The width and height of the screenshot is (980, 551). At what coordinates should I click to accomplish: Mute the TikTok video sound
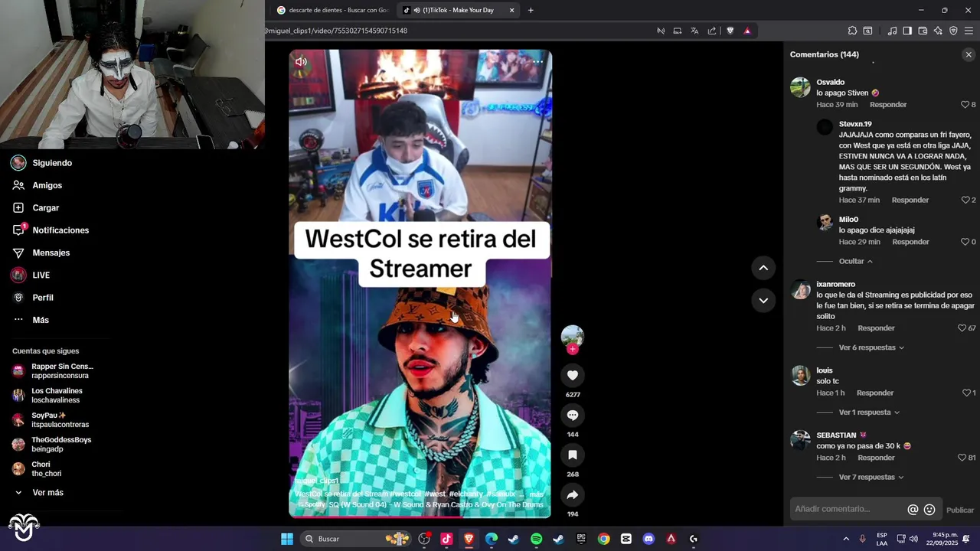coord(301,62)
